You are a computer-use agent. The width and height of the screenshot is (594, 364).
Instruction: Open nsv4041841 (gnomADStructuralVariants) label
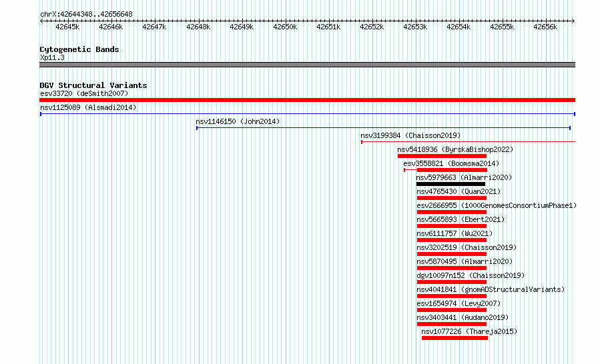pos(491,289)
